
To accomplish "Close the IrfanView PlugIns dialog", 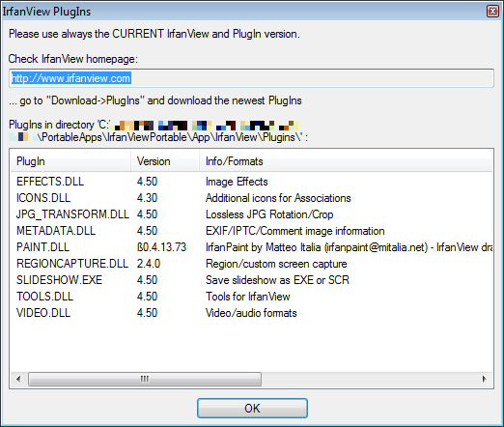I will click(492, 12).
